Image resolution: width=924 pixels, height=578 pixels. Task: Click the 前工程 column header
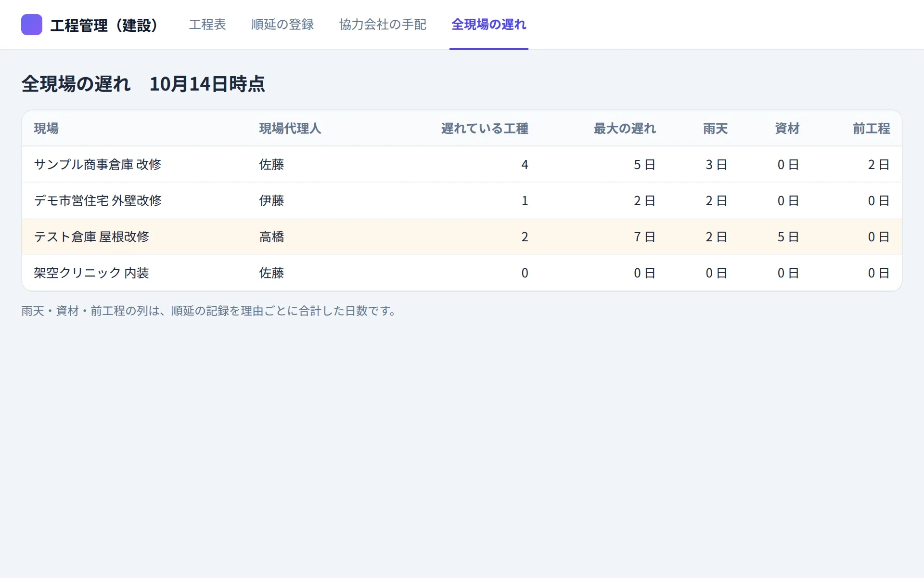tap(872, 129)
